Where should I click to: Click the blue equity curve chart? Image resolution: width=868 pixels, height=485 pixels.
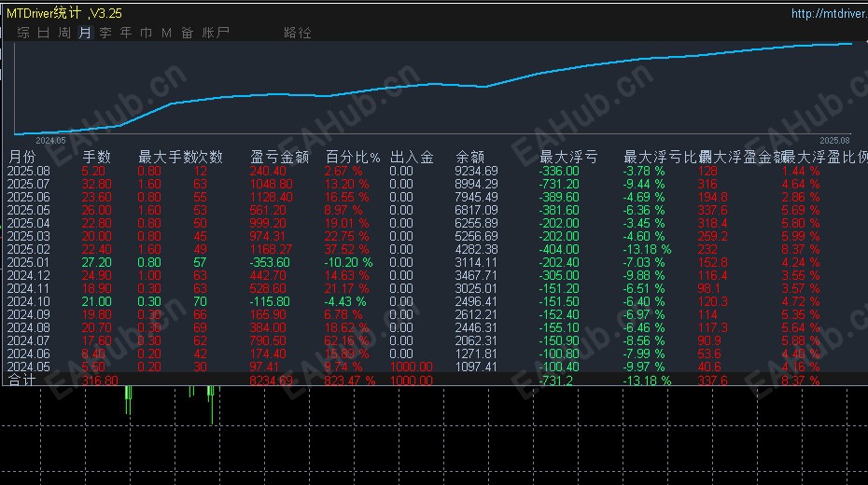[433, 89]
